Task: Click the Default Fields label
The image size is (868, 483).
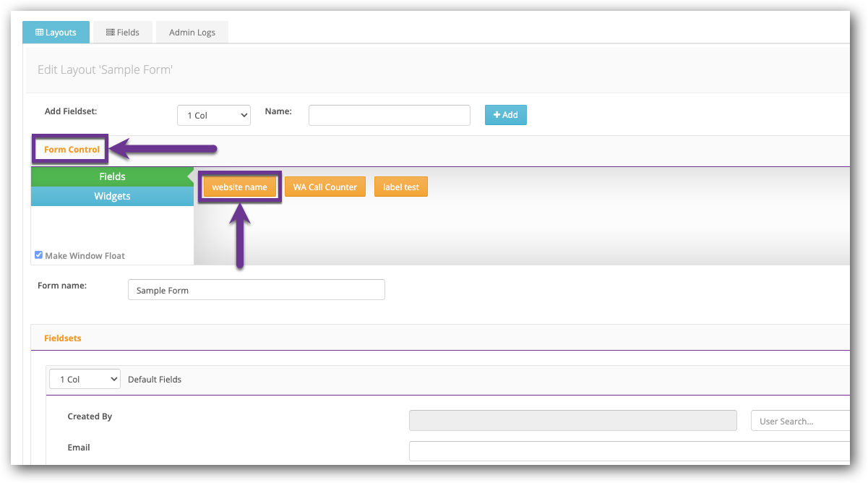Action: [155, 380]
